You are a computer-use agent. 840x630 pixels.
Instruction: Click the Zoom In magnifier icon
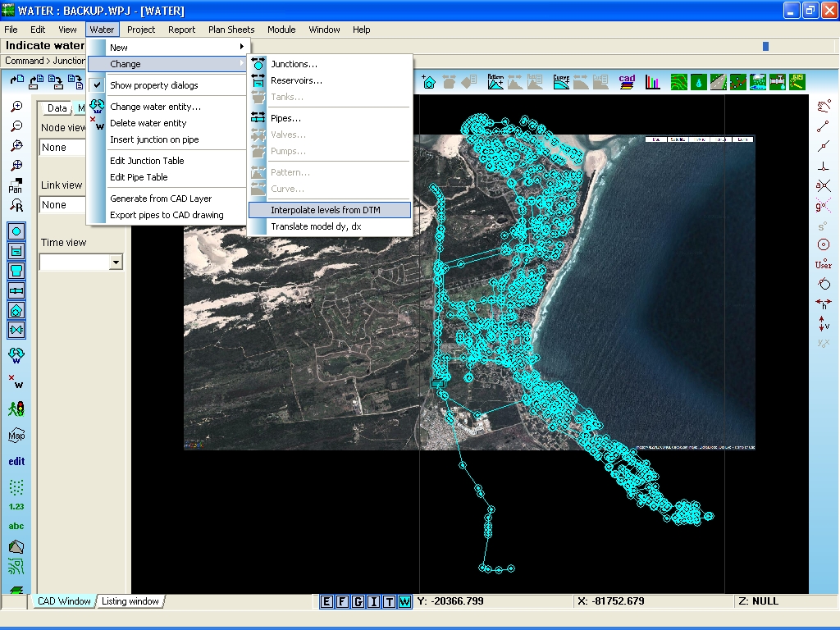(16, 107)
